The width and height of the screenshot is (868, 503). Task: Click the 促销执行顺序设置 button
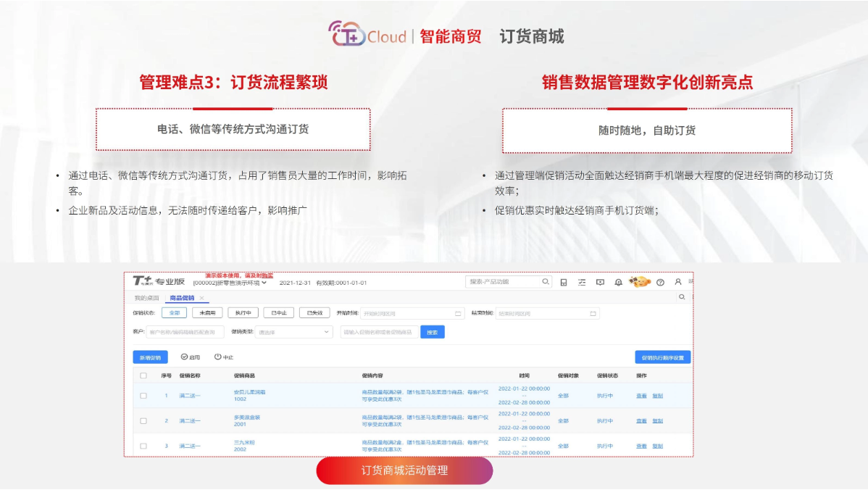(662, 357)
